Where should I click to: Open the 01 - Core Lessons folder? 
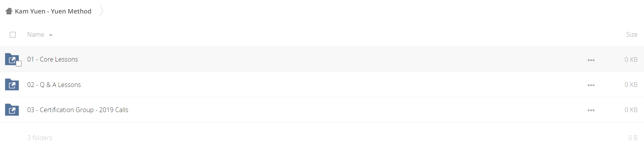tap(52, 59)
